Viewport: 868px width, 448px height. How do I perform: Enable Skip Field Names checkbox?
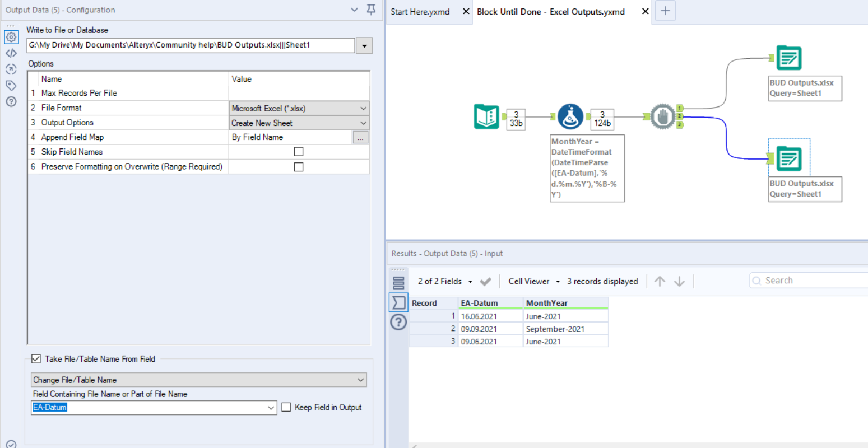pyautogui.click(x=299, y=152)
